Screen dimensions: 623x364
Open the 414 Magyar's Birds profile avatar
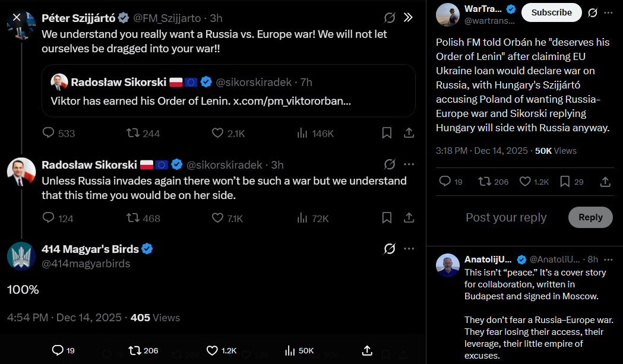coord(21,256)
